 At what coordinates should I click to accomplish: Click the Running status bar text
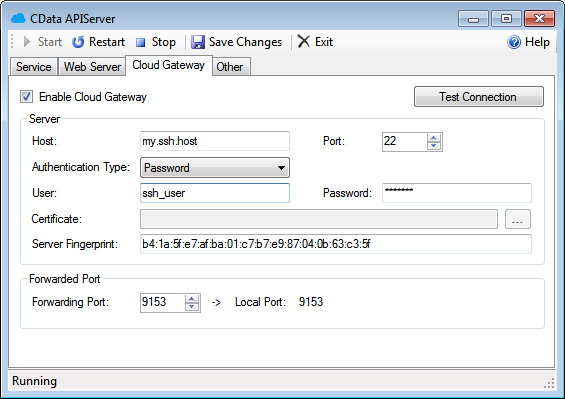coord(35,381)
